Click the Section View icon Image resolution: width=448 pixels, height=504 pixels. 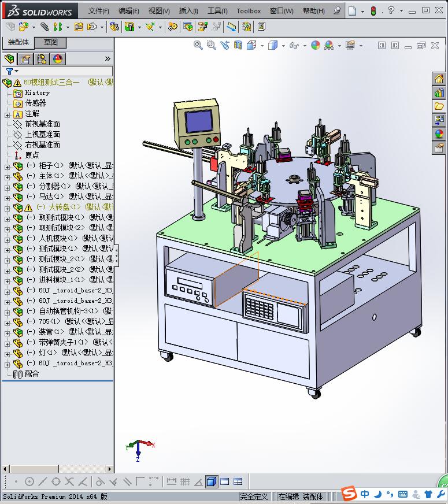point(238,45)
